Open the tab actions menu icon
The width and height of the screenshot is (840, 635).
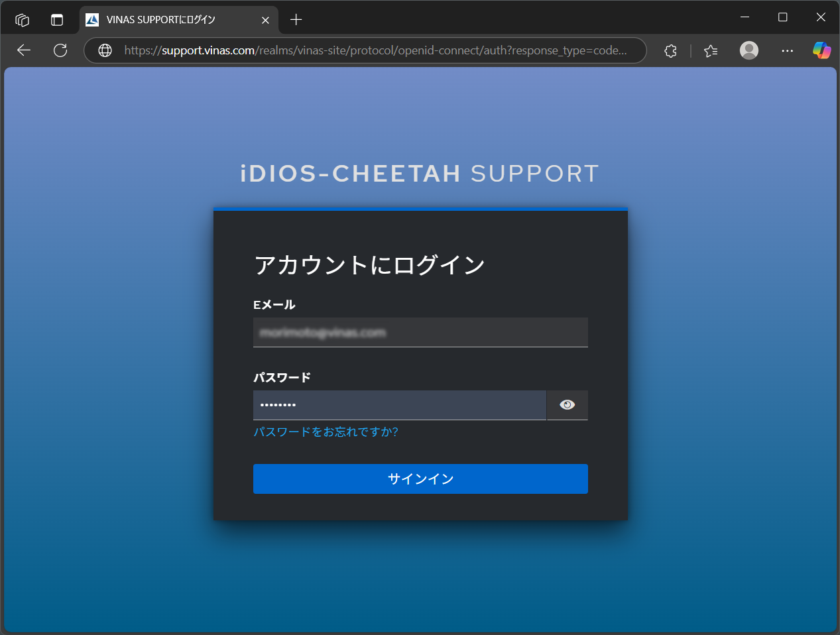(57, 20)
